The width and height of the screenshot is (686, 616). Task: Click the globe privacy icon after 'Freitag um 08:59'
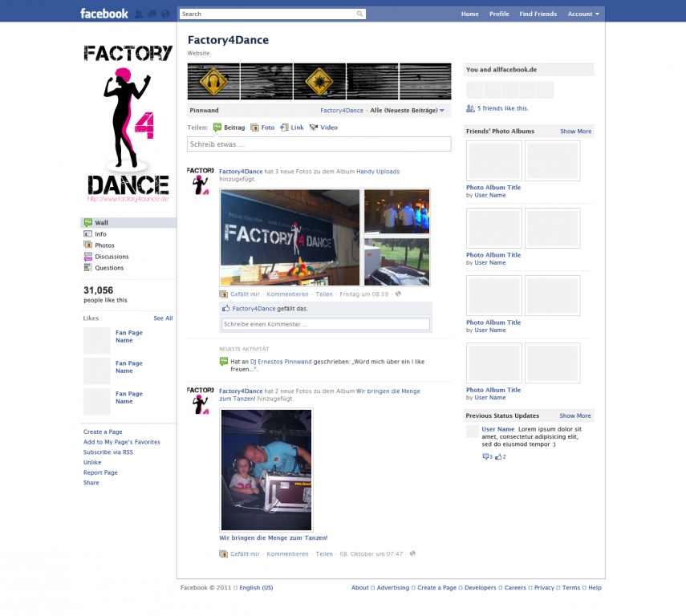398,294
